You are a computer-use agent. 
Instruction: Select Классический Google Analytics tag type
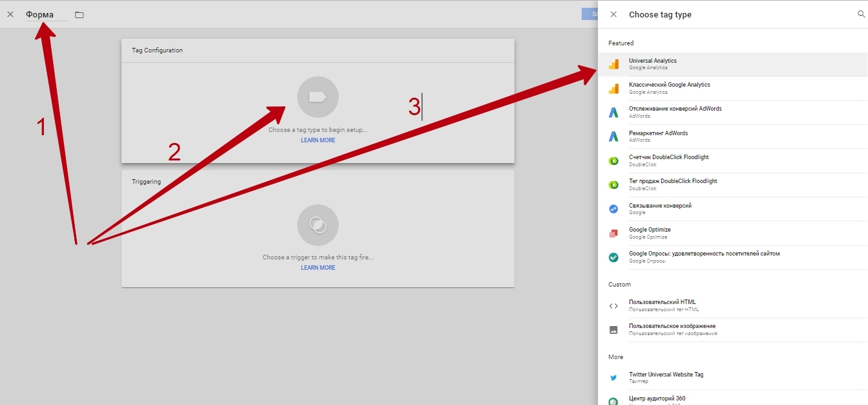pyautogui.click(x=733, y=88)
